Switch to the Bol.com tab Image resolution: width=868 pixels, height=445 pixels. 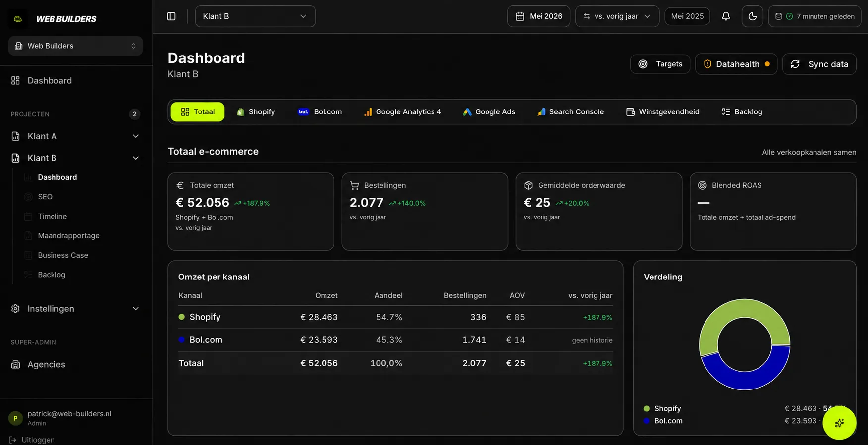pos(320,112)
